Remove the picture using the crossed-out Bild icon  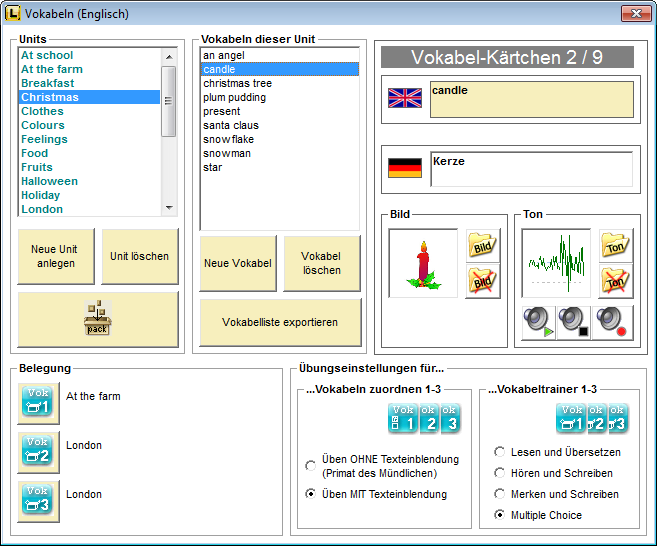click(484, 282)
